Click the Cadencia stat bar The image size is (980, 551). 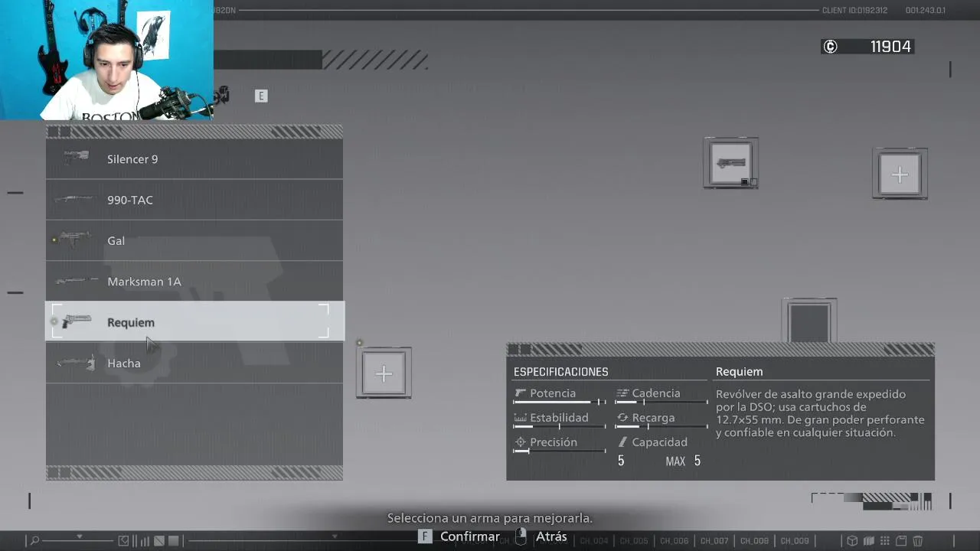661,402
